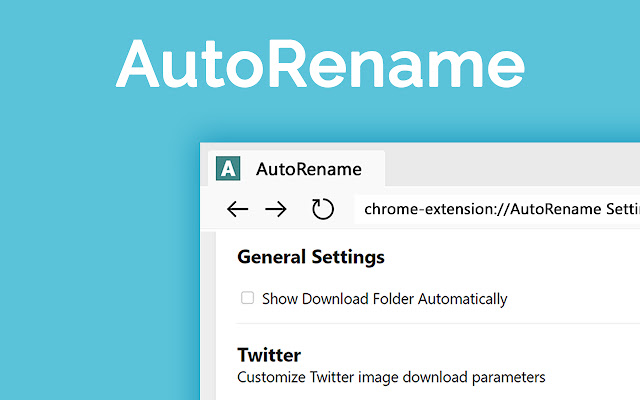The height and width of the screenshot is (400, 640).
Task: Click the AutoRename favicon in the tab
Action: tap(228, 168)
